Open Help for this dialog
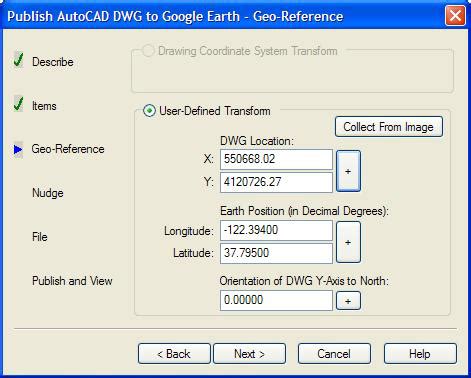471x378 pixels. click(420, 354)
